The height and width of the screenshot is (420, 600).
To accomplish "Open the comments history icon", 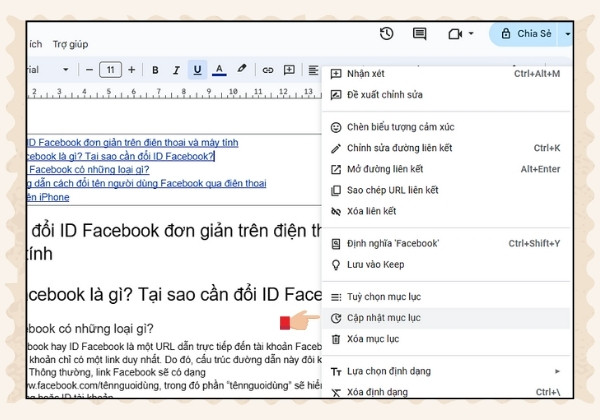I will [419, 34].
